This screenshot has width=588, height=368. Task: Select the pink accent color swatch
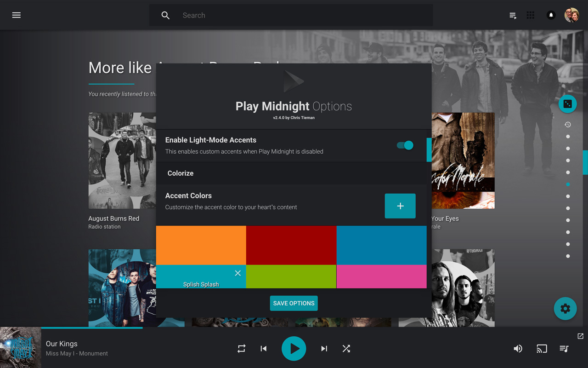(382, 277)
